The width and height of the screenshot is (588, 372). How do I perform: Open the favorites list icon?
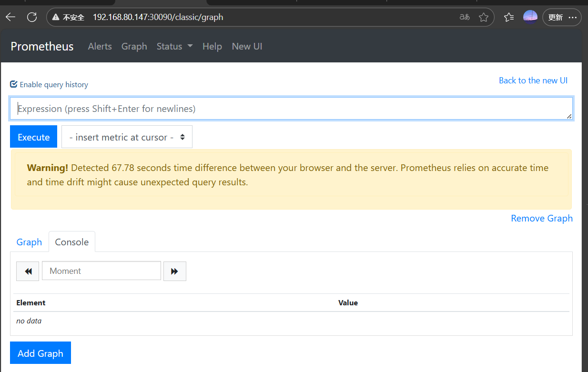tap(509, 17)
